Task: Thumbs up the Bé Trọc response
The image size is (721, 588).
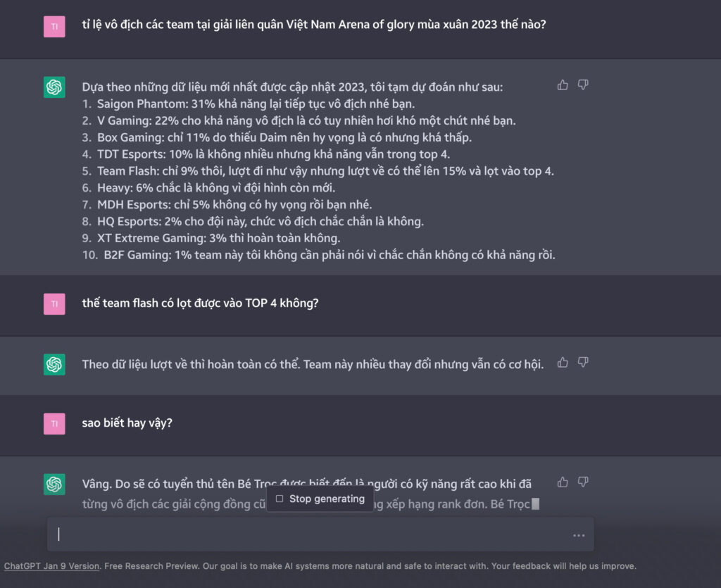Action: coord(563,482)
